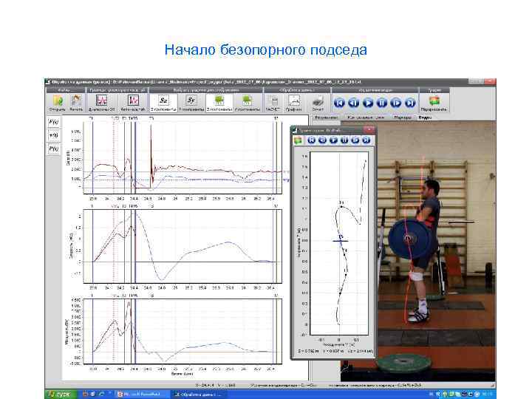
Task: Switch to the PowerPoint taskbar button
Action: (x=140, y=395)
